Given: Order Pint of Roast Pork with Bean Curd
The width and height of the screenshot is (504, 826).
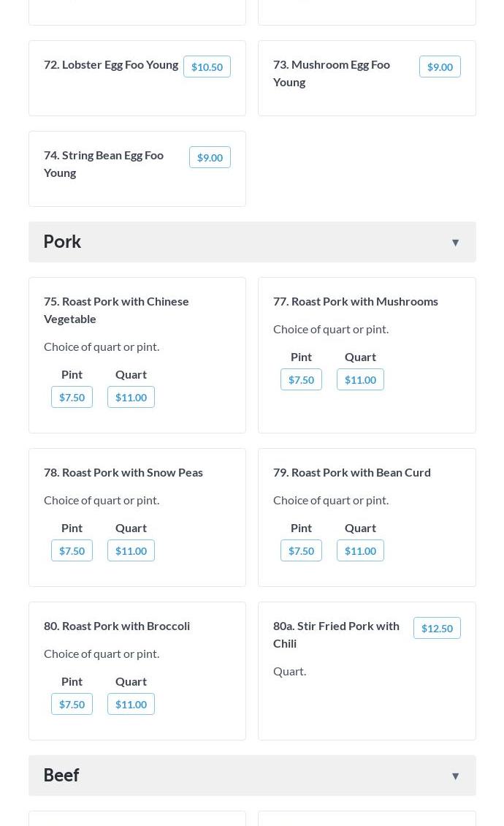Looking at the screenshot, I should point(301,550).
